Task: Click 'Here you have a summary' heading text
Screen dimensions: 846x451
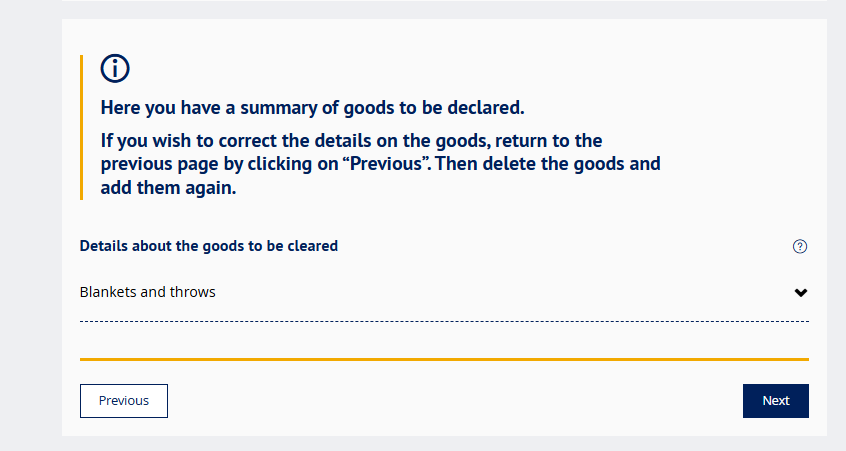Action: [x=312, y=107]
